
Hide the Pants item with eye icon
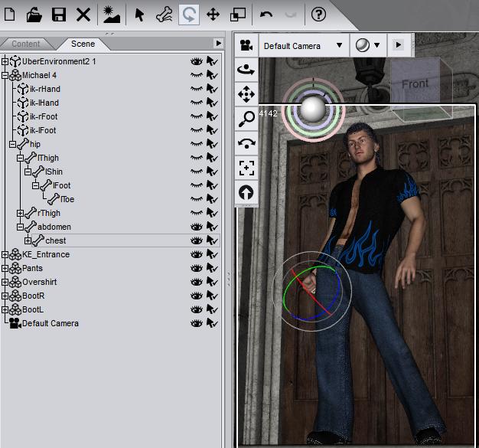(x=197, y=268)
